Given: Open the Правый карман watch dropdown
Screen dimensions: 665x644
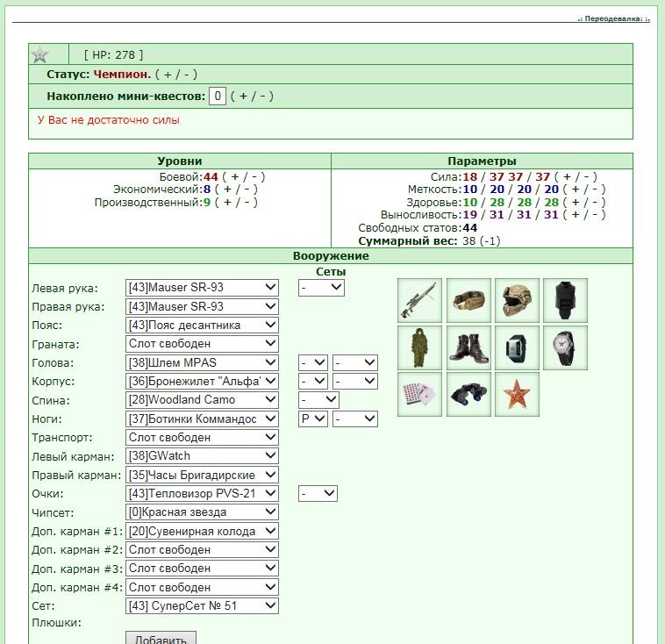Looking at the screenshot, I should click(x=202, y=475).
